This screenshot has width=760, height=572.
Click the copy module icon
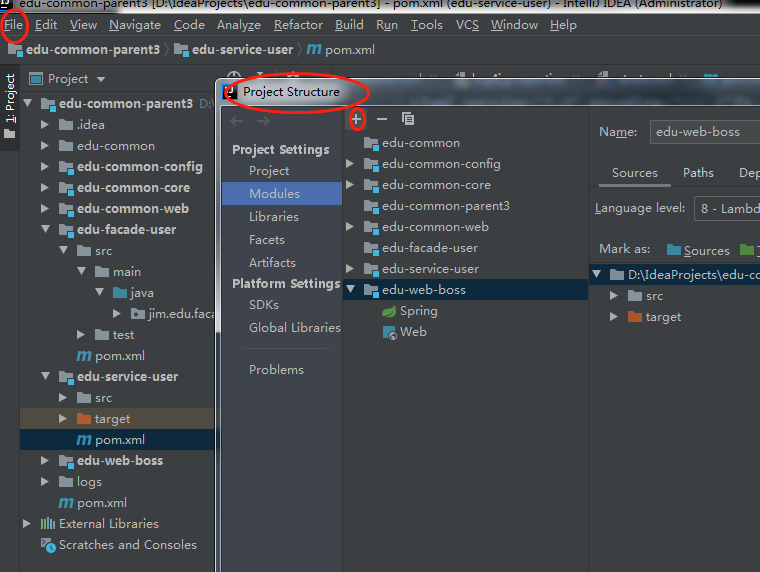408,119
